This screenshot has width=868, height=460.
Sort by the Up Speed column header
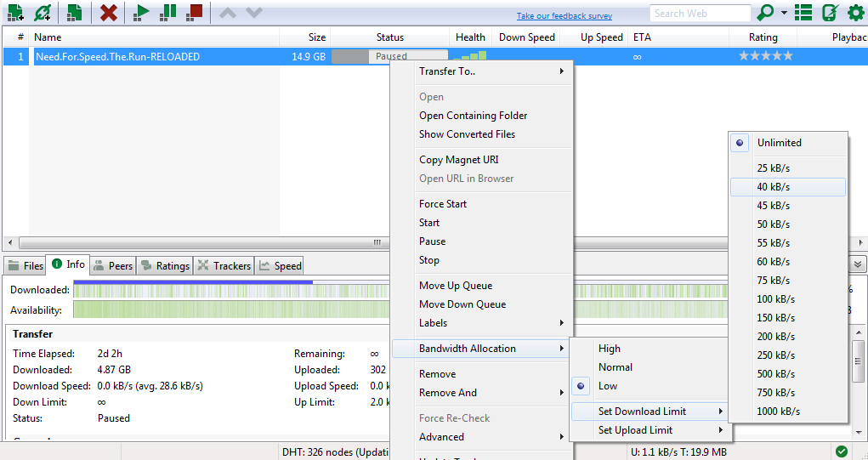595,37
